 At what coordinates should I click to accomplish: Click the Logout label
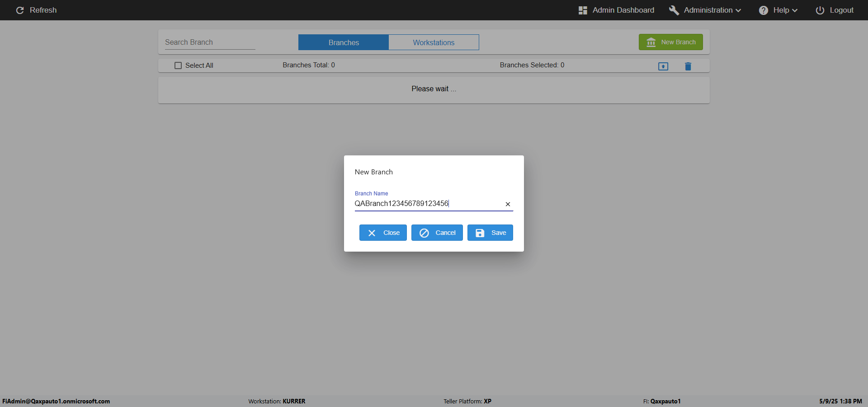pyautogui.click(x=841, y=10)
